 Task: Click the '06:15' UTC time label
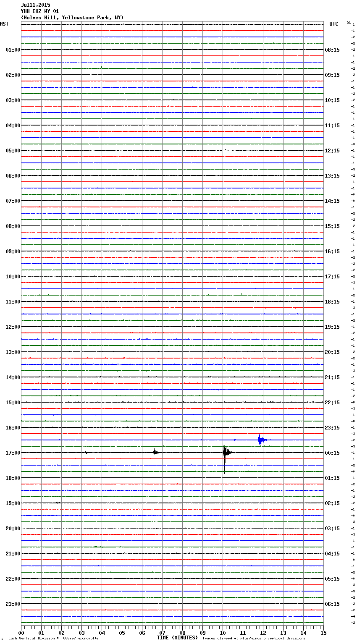(332, 604)
